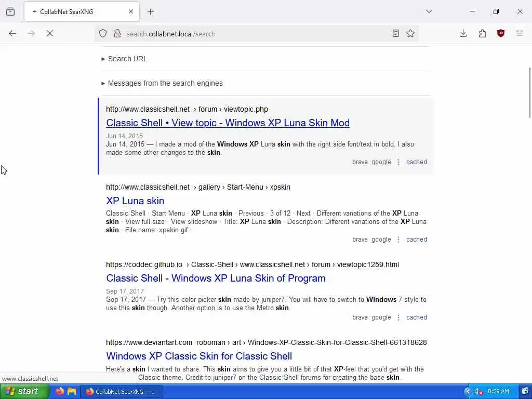Click the Jun 14, 2015 date text
The image size is (532, 399).
point(124,136)
